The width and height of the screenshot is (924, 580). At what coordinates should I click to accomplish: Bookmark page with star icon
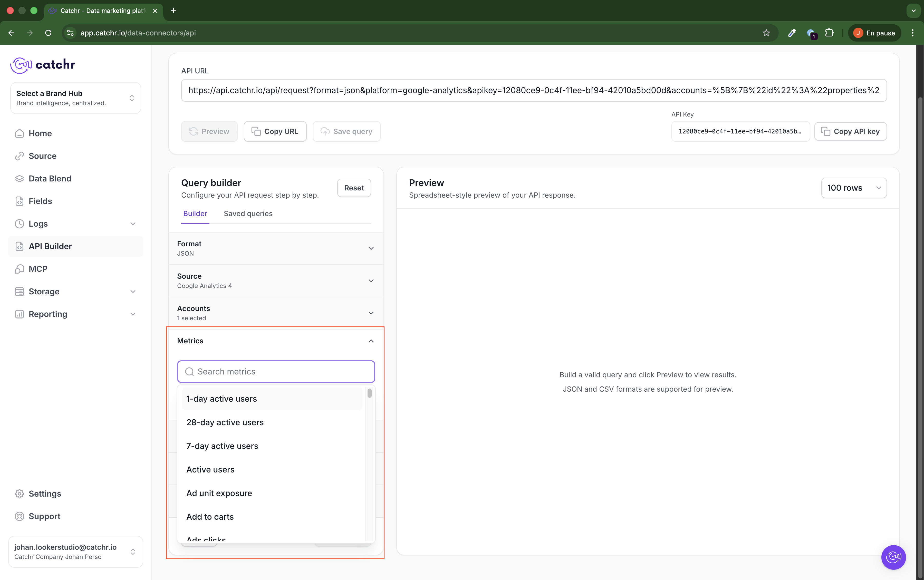point(766,33)
